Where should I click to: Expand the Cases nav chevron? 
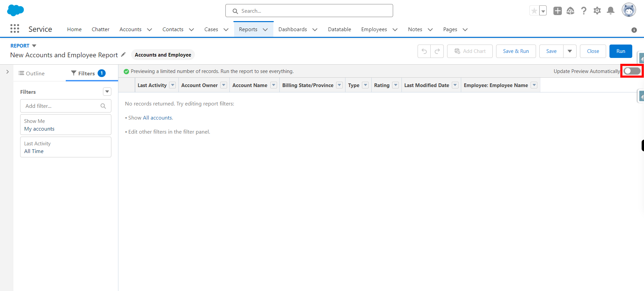(226, 29)
